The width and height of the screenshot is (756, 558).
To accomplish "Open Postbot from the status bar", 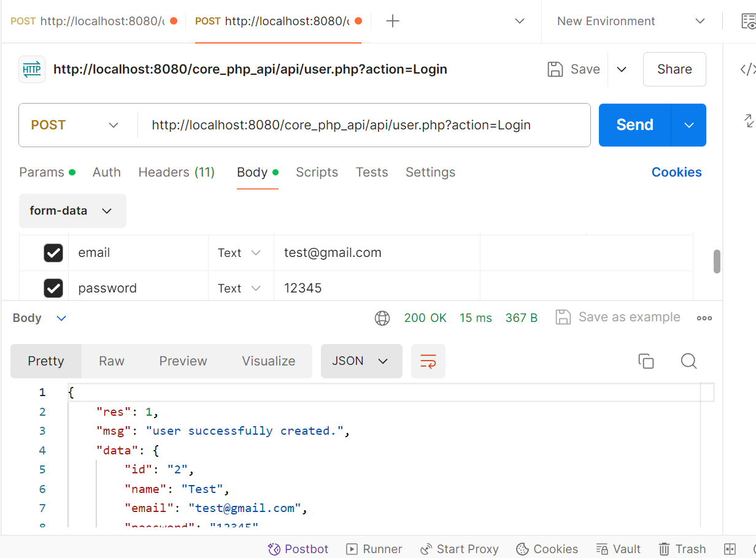I will tap(298, 549).
